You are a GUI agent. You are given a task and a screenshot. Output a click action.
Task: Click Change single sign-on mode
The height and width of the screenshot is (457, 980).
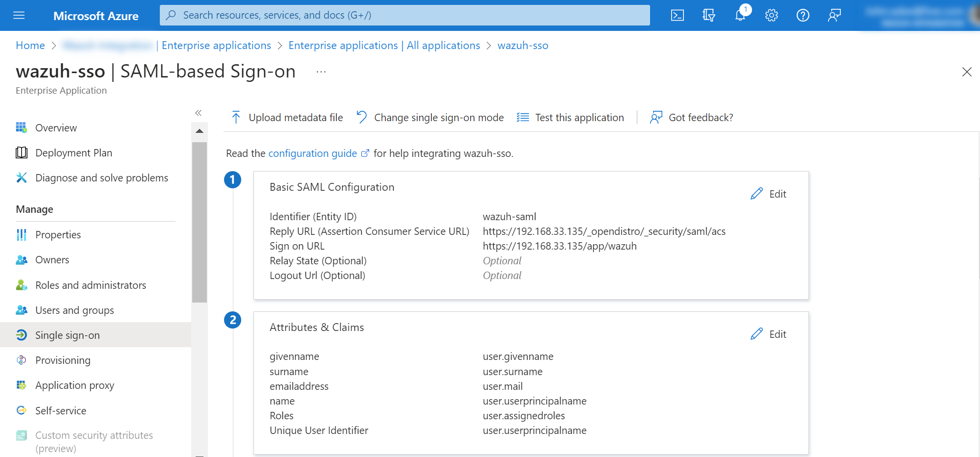point(430,117)
